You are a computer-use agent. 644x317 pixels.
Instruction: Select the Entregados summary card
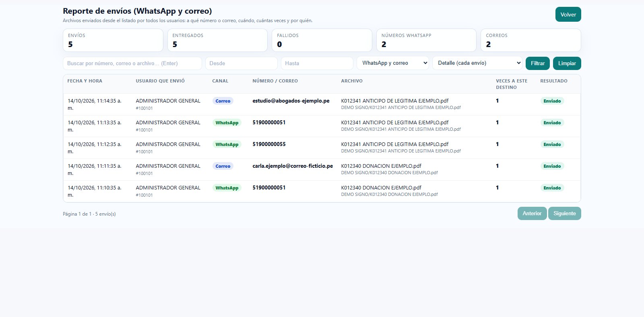[217, 40]
